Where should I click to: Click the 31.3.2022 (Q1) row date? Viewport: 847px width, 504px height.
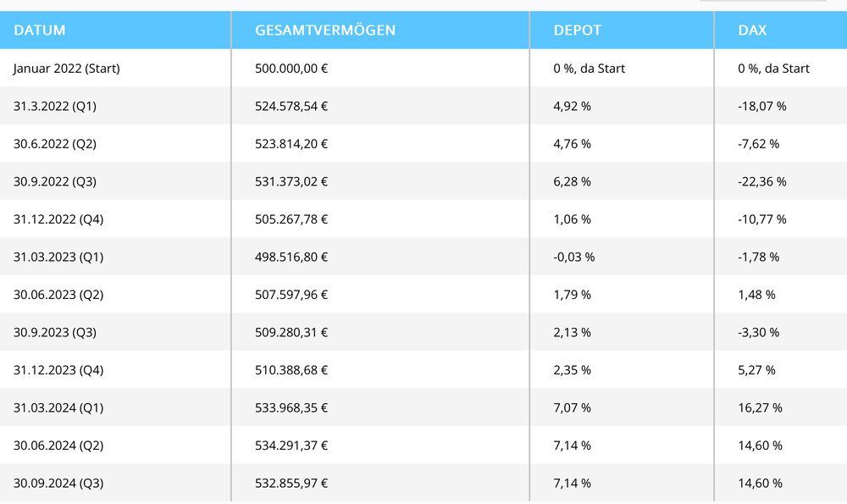pyautogui.click(x=56, y=106)
